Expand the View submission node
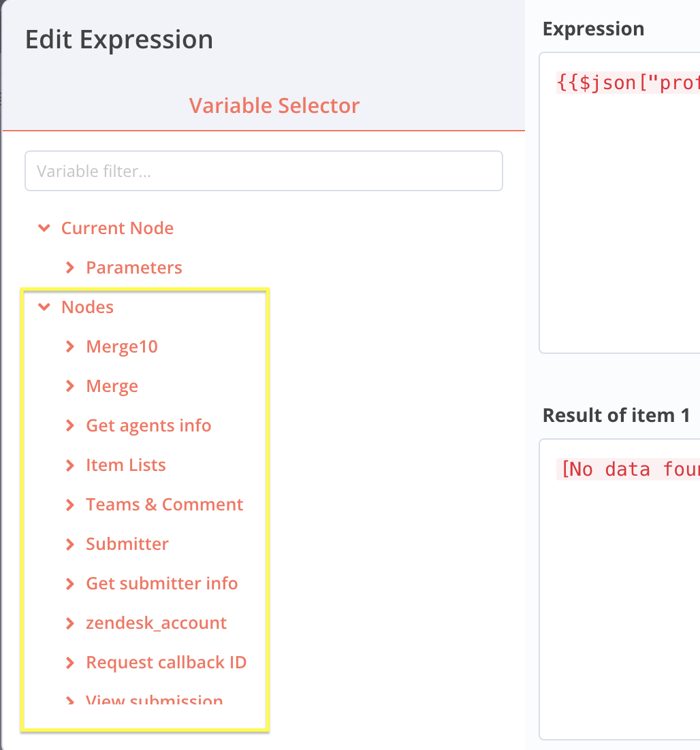The height and width of the screenshot is (750, 700). point(154,700)
